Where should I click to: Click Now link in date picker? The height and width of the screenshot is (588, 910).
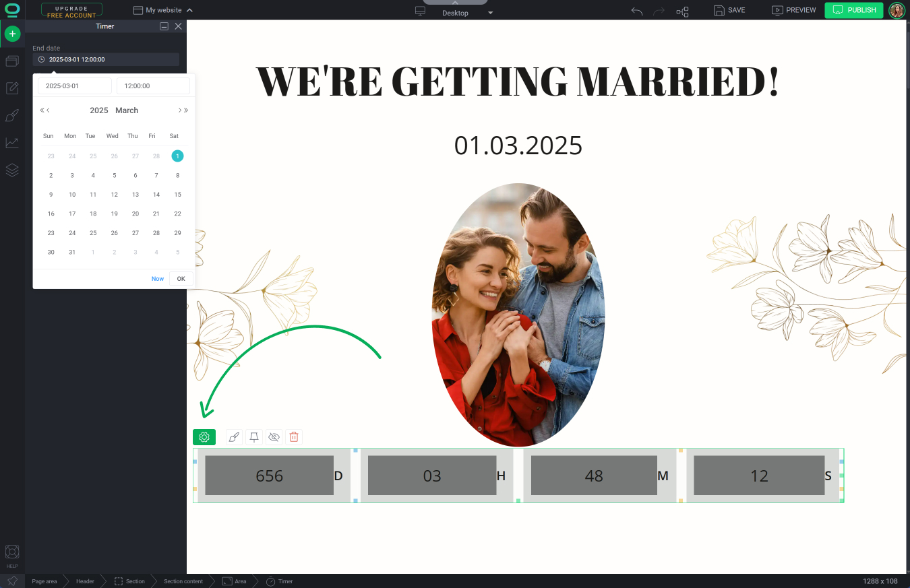pyautogui.click(x=158, y=279)
